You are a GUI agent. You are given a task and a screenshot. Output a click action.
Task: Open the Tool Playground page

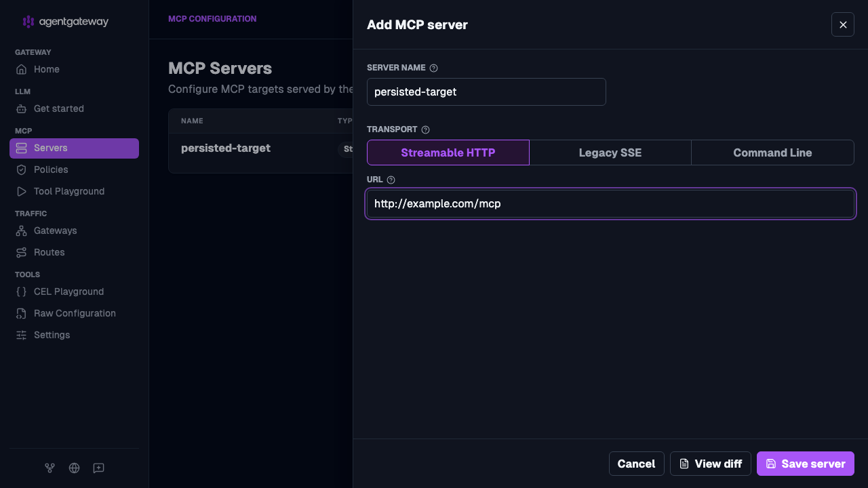74,191
